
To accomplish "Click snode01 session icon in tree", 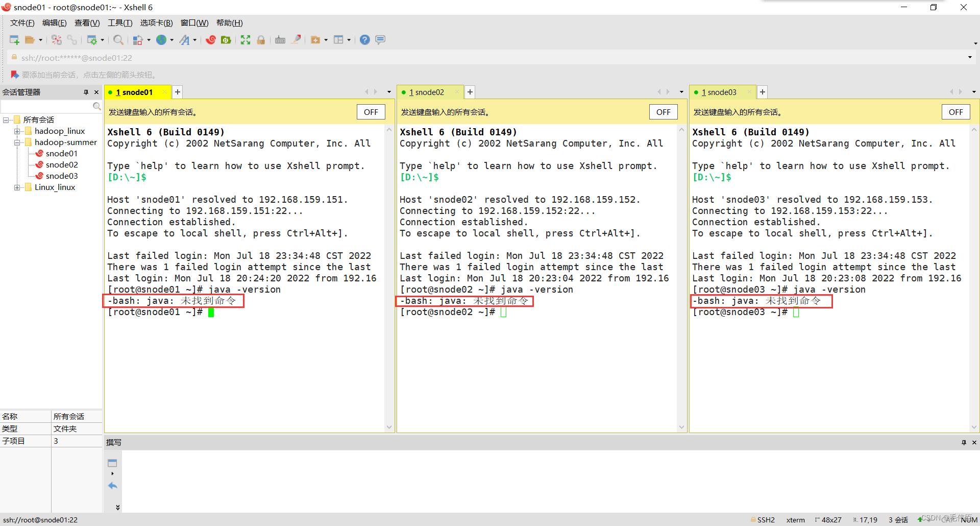I will coord(39,153).
